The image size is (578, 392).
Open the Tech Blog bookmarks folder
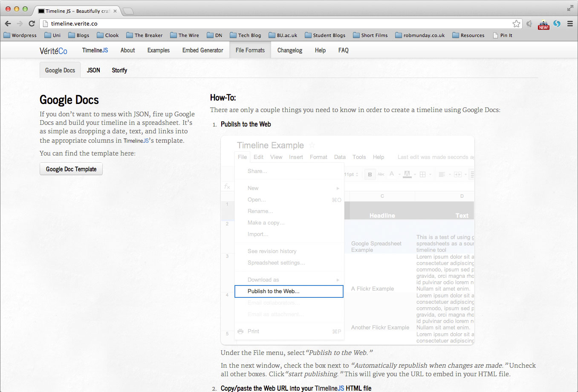[246, 35]
